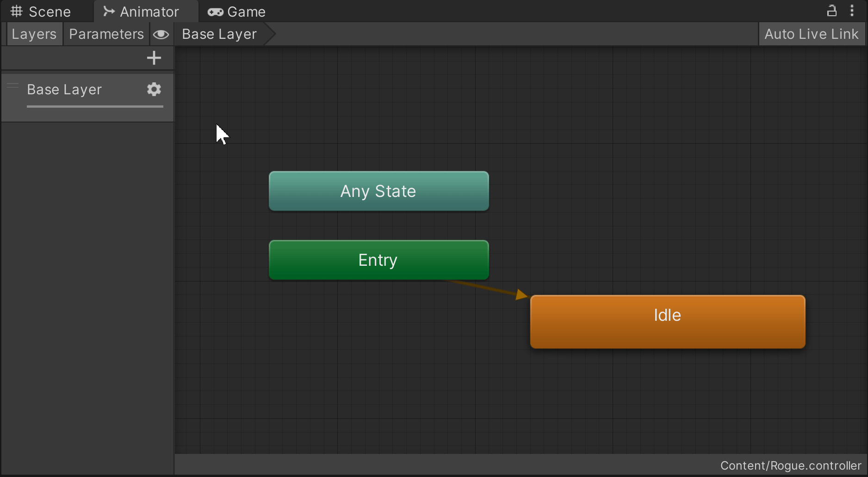
Task: Switch to the Parameters panel
Action: pyautogui.click(x=106, y=34)
